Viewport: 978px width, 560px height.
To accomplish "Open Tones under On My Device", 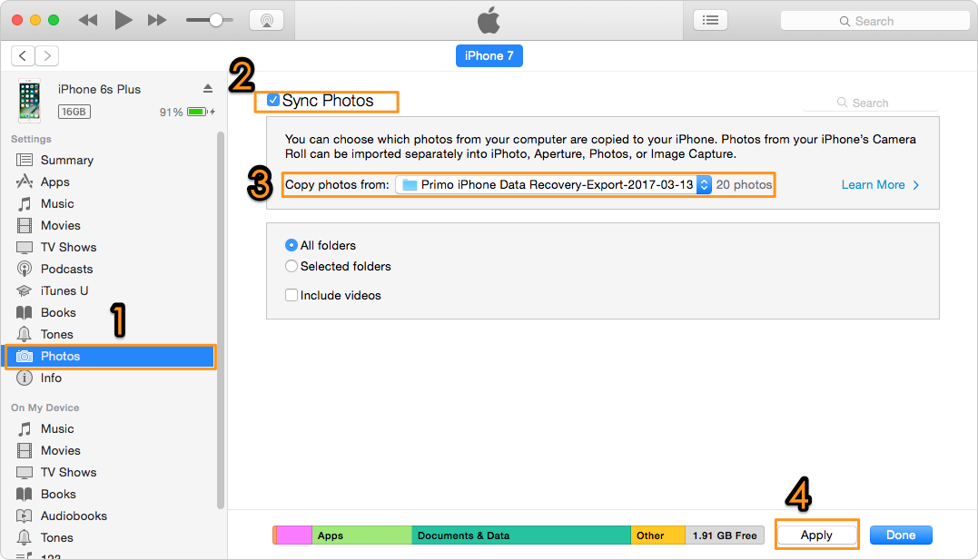I will pos(57,537).
